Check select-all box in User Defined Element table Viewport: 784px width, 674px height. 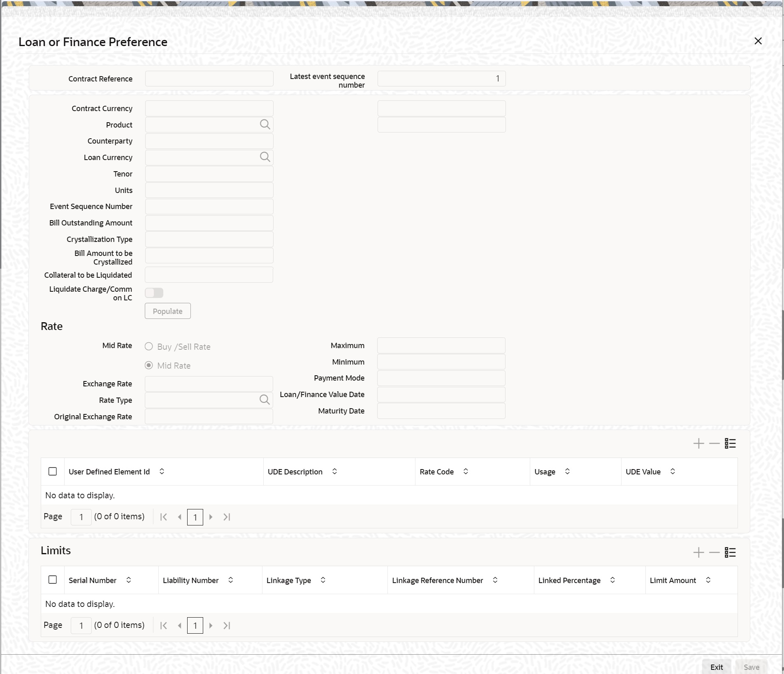tap(53, 471)
